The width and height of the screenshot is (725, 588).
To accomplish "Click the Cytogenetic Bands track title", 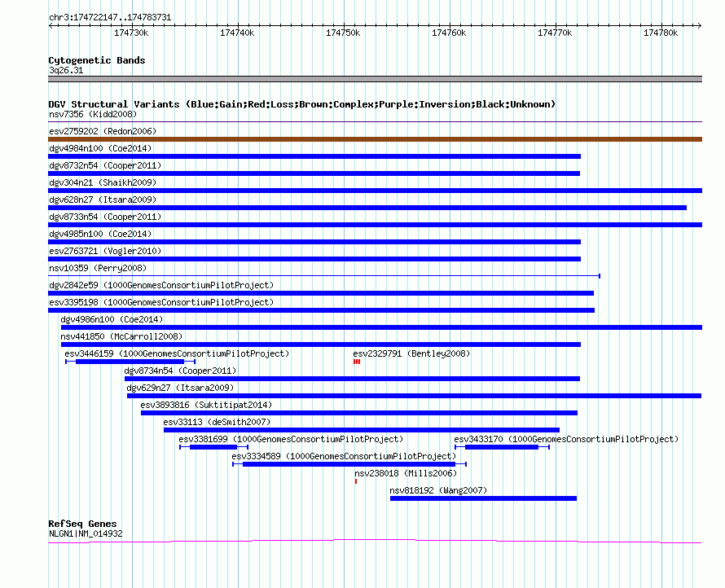I will point(97,60).
